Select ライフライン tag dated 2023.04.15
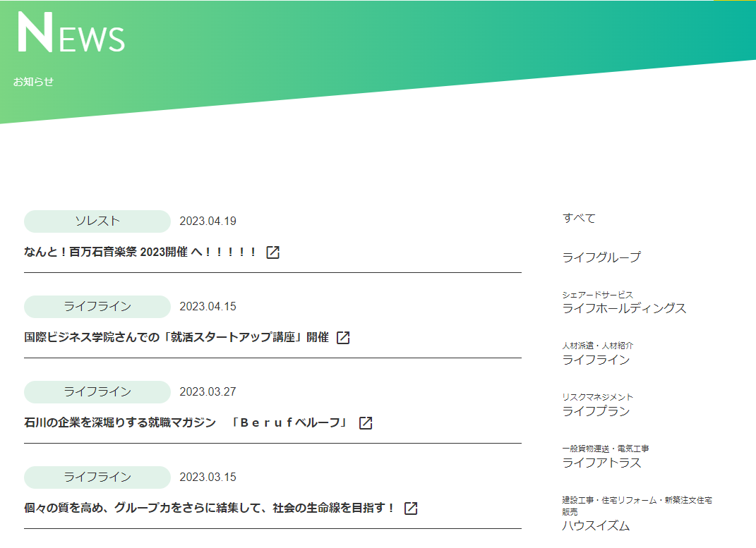Screen dimensions: 756x548 97,306
